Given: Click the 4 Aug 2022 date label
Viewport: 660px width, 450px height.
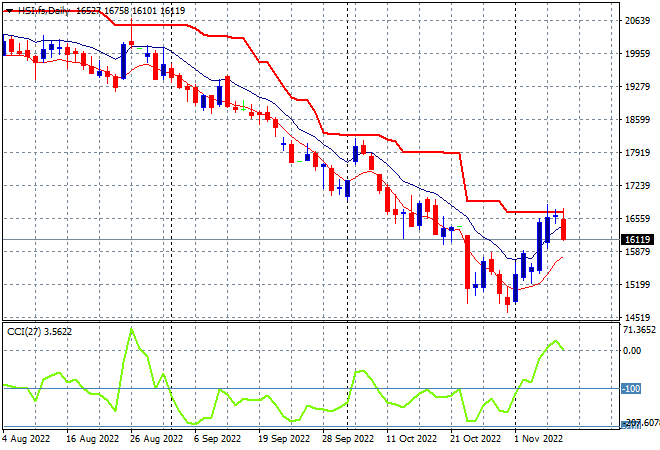Looking at the screenshot, I should click(x=26, y=439).
